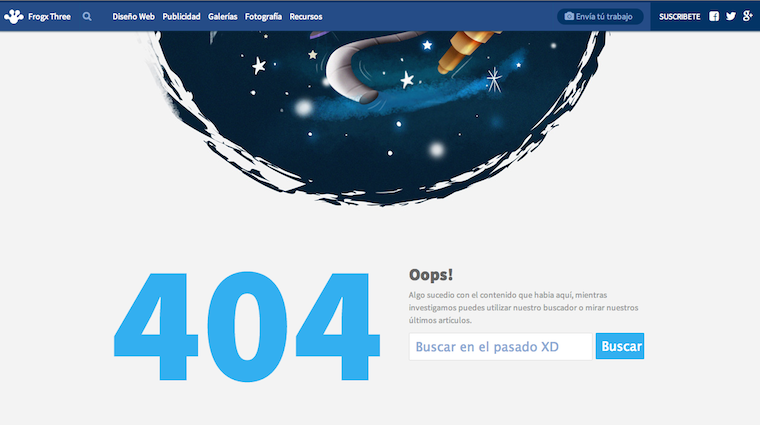The image size is (760, 425).
Task: Click the SUSCRIBETE link
Action: coord(679,17)
